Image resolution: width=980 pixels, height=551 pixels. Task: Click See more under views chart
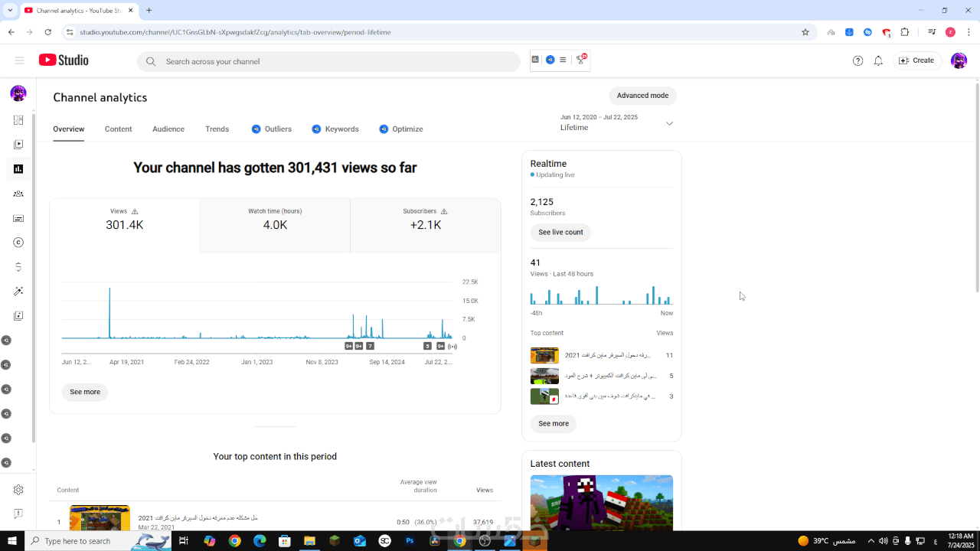coord(85,392)
